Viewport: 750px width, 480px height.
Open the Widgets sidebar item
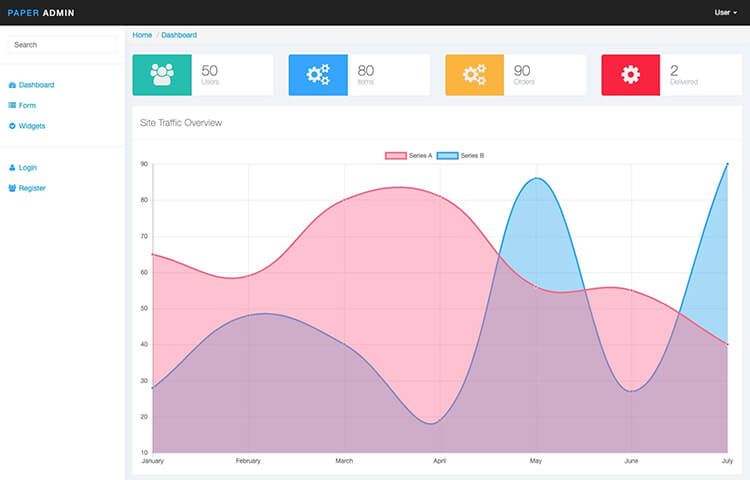click(x=32, y=126)
